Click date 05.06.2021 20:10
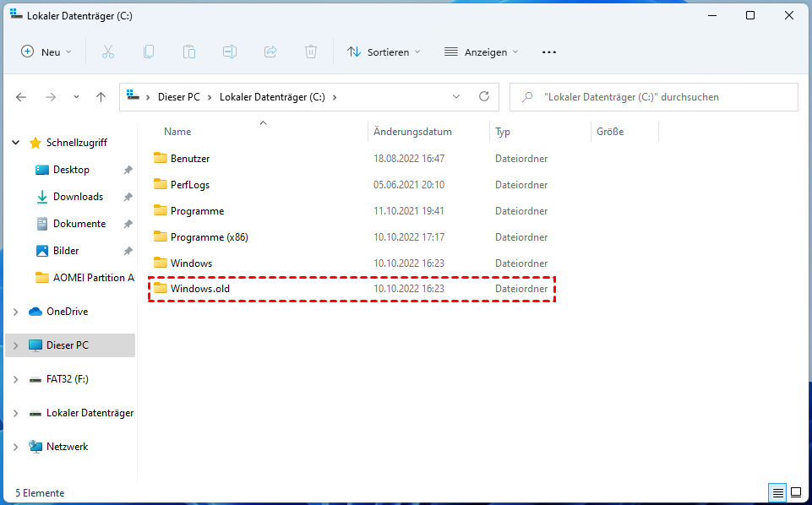Image resolution: width=812 pixels, height=505 pixels. coord(409,185)
